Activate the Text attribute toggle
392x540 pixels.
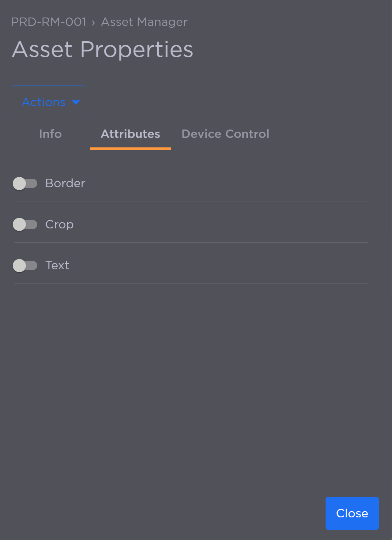click(26, 266)
